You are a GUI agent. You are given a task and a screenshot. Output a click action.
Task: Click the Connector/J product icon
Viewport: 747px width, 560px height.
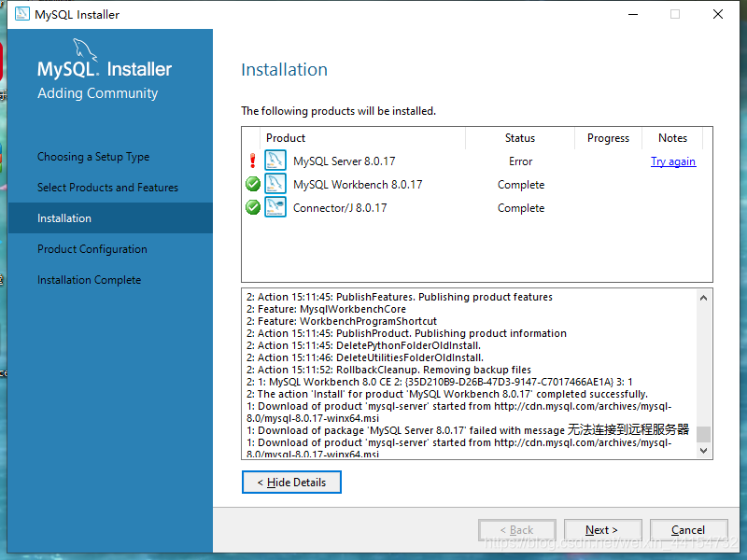(275, 207)
